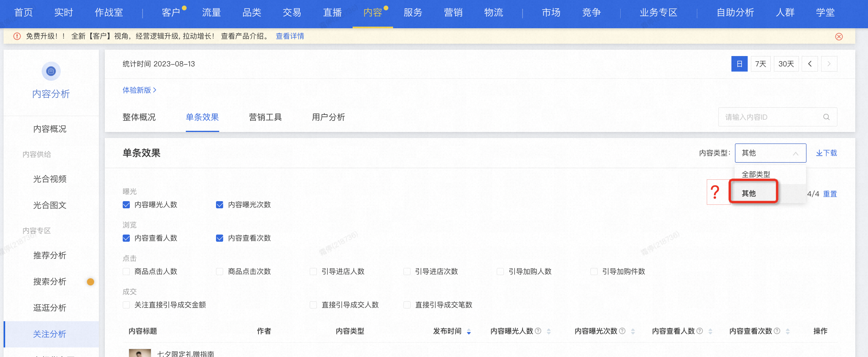
Task: Check 关注直接引导成交金额 metric
Action: point(126,305)
